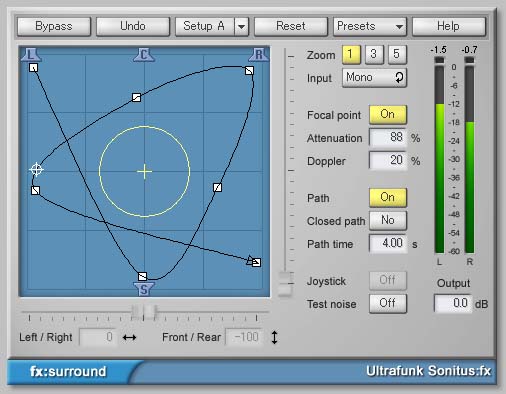Set Zoom level to 3
The height and width of the screenshot is (394, 506).
click(374, 54)
